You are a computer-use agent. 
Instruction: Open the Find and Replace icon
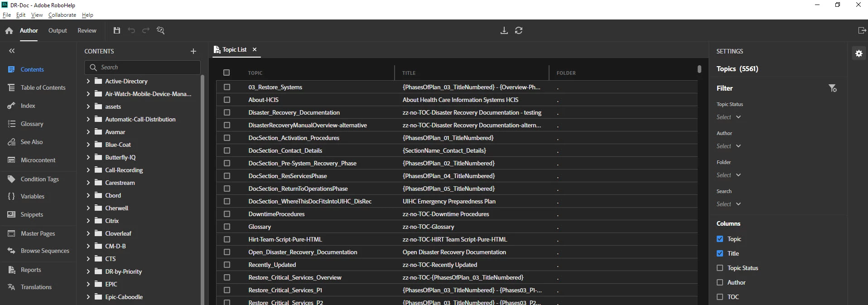point(160,30)
